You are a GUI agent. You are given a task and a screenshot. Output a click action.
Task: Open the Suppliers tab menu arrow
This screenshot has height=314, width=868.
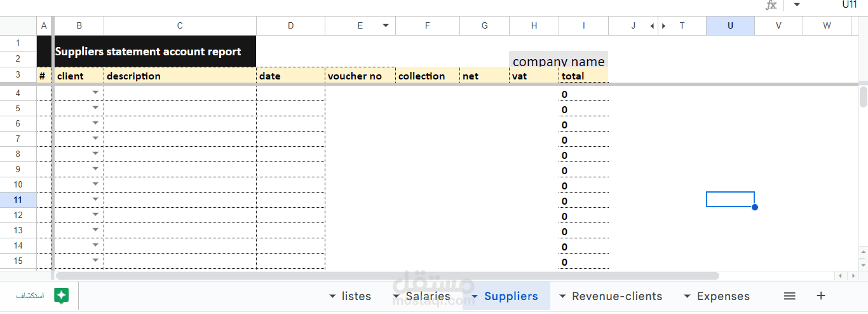pyautogui.click(x=475, y=296)
